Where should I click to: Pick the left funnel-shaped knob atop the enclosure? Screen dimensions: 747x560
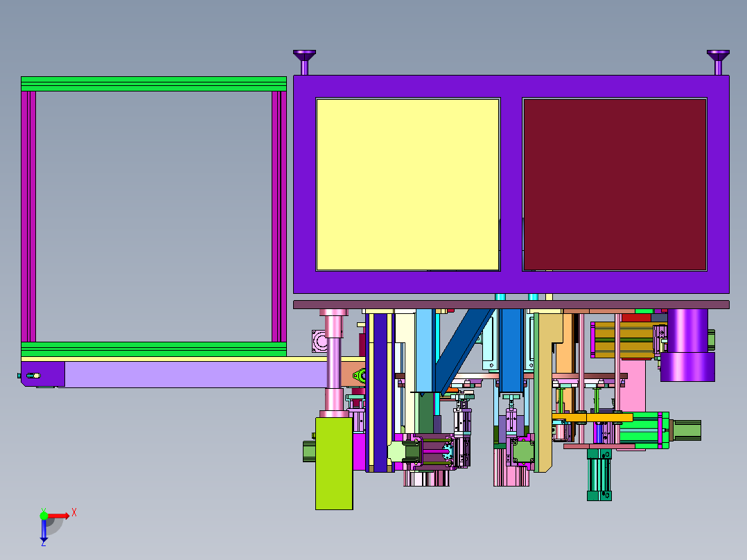[304, 62]
